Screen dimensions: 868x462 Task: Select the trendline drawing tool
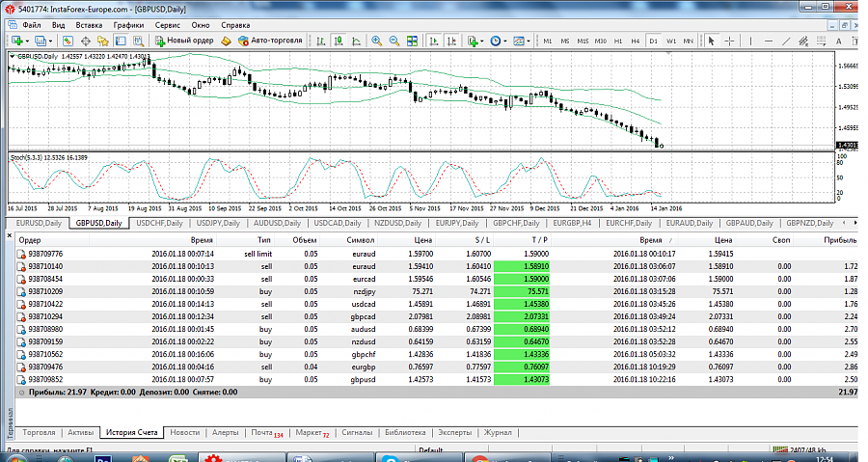(786, 41)
